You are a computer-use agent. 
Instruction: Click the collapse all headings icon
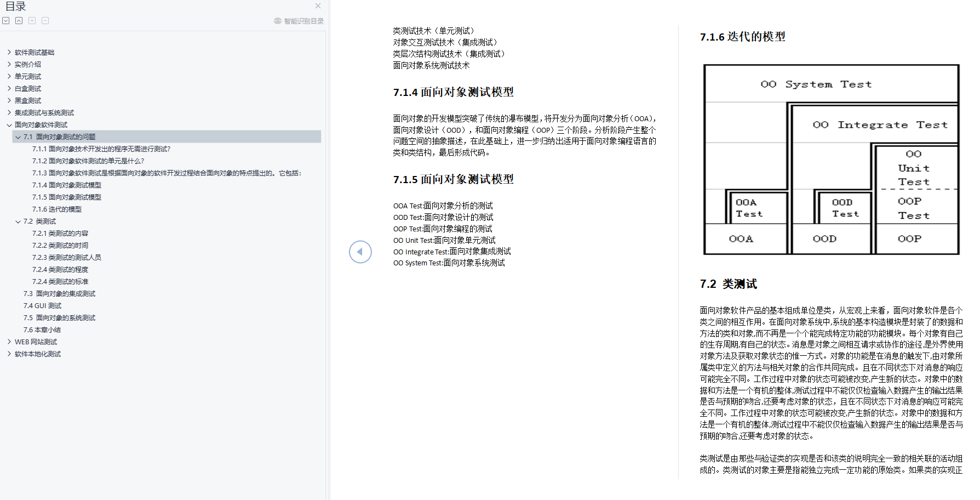click(19, 20)
